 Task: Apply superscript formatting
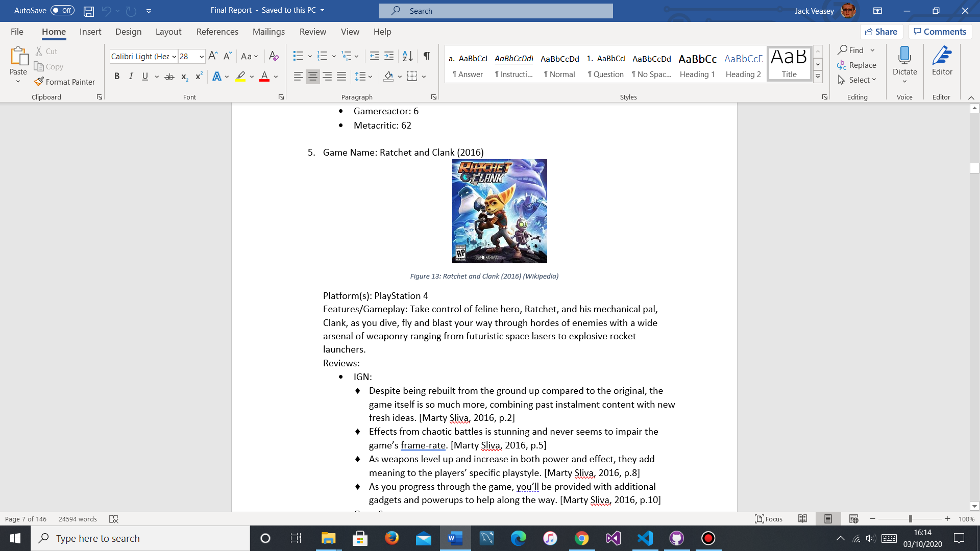(199, 77)
